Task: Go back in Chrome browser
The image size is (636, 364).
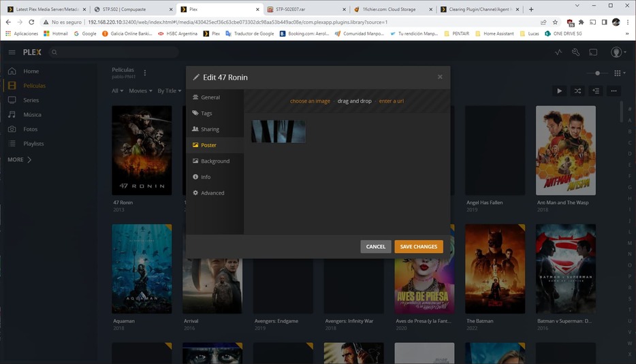Action: pyautogui.click(x=8, y=22)
